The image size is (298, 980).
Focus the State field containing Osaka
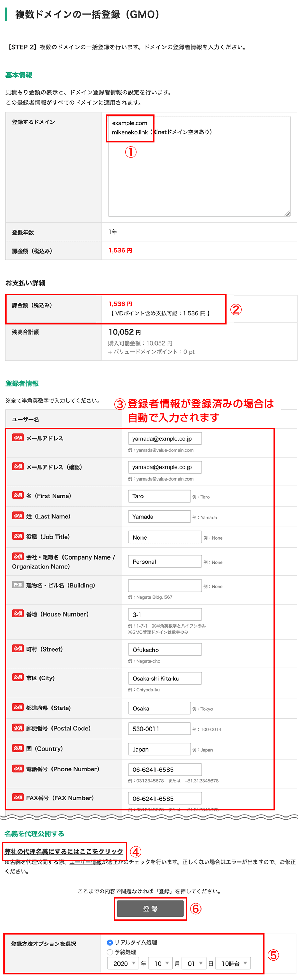[159, 708]
